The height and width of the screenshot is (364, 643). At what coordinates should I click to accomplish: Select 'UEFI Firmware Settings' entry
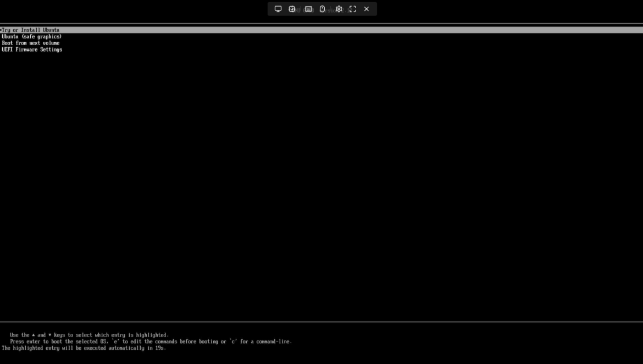[32, 49]
